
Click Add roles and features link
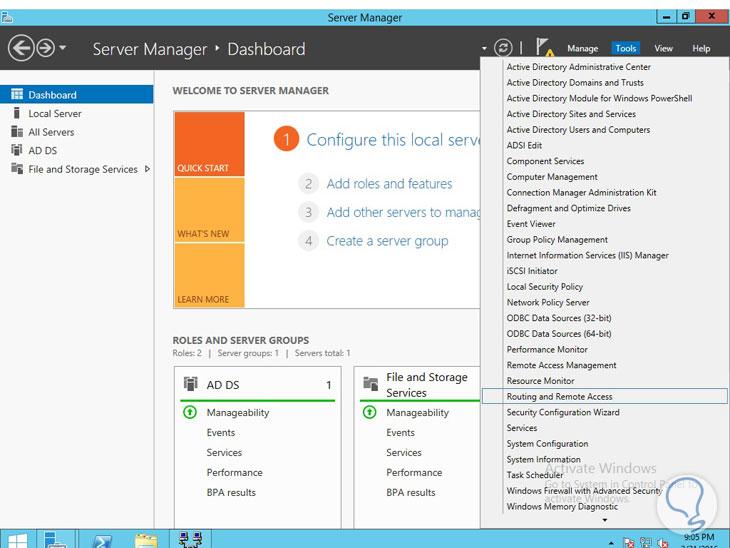(389, 184)
